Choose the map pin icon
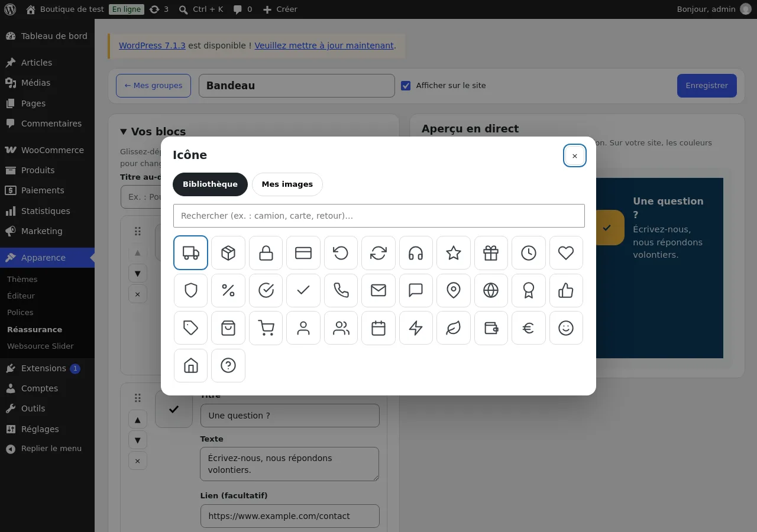Screen dimensions: 757x532 pos(454,290)
